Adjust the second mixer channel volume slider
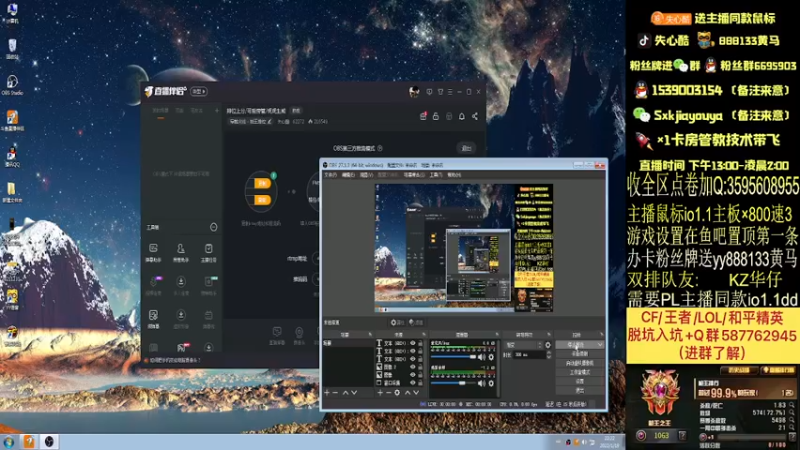The height and width of the screenshot is (450, 800). tap(453, 383)
